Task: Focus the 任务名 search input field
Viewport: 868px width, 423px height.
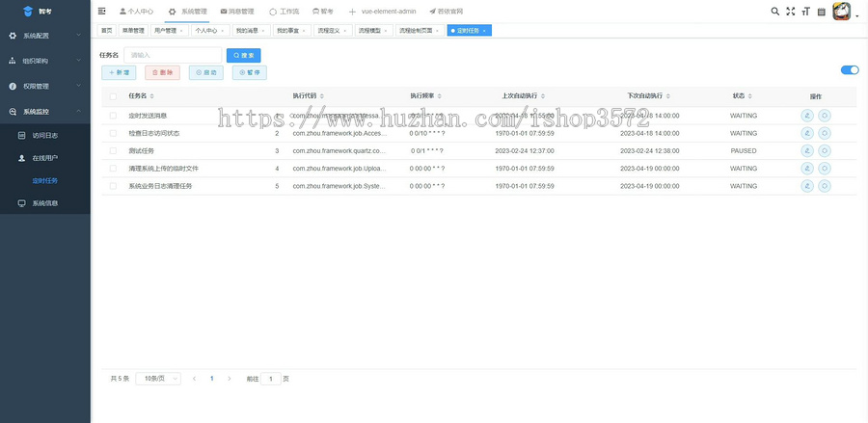Action: (x=173, y=55)
